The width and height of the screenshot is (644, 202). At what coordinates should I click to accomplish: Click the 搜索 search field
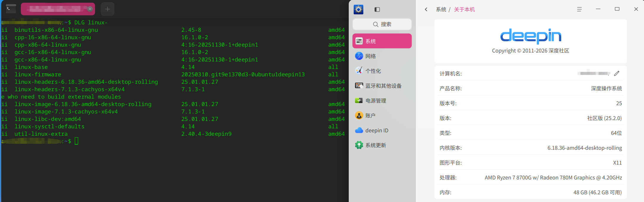[x=382, y=24]
